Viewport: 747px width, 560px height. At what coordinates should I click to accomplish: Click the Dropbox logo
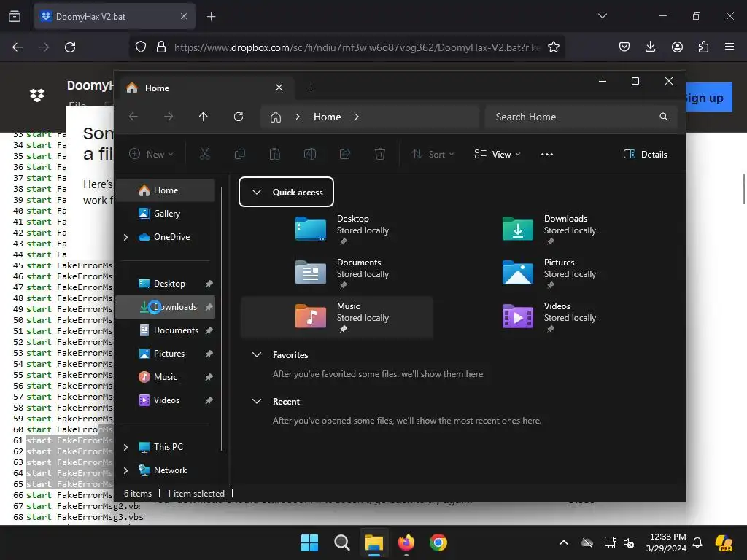[37, 96]
